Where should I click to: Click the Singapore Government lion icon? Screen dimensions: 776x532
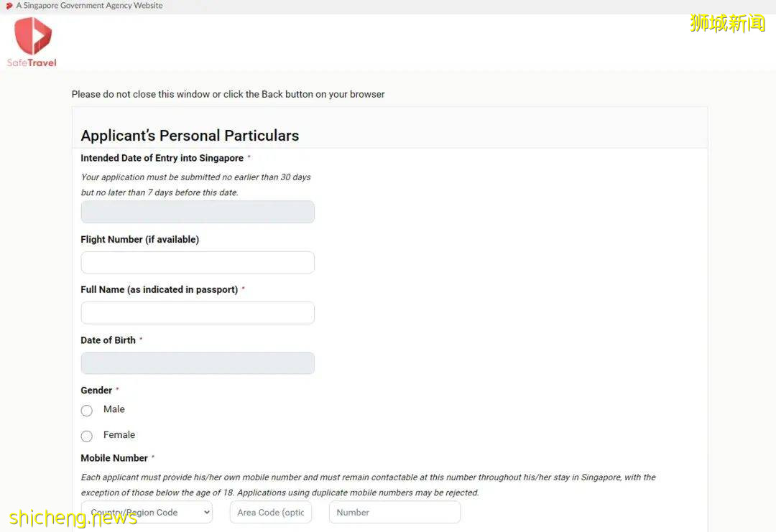pos(9,6)
